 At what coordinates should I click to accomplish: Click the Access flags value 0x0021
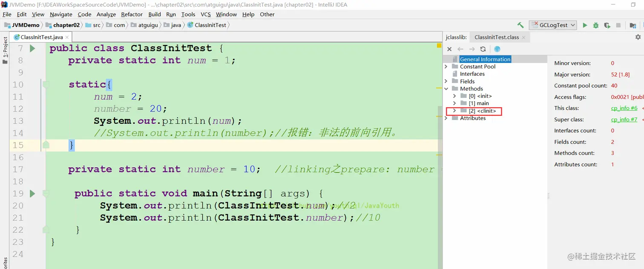627,97
